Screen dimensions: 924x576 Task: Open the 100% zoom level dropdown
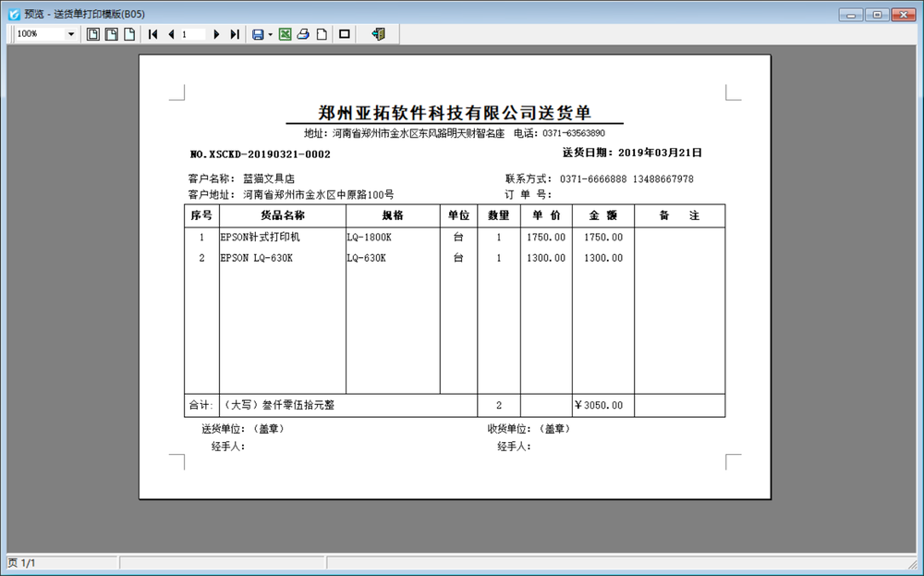click(x=71, y=34)
